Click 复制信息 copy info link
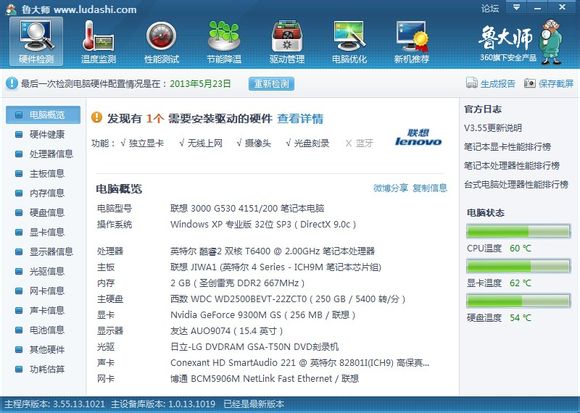The image size is (580, 413). click(430, 188)
